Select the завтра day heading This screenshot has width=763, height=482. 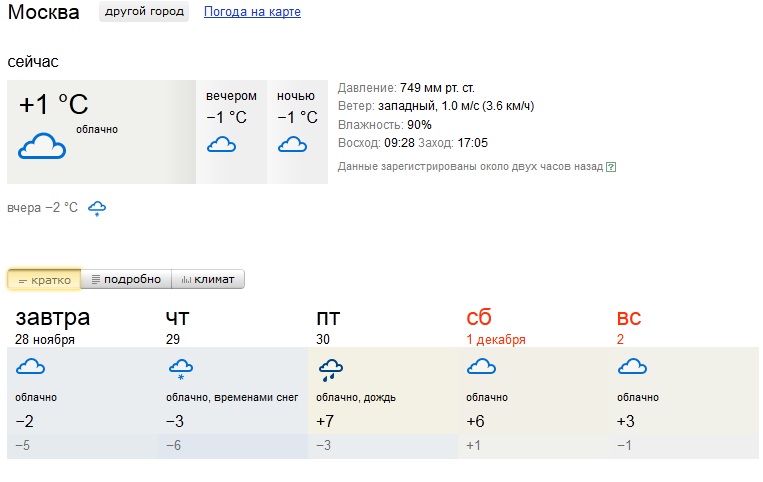(x=52, y=318)
